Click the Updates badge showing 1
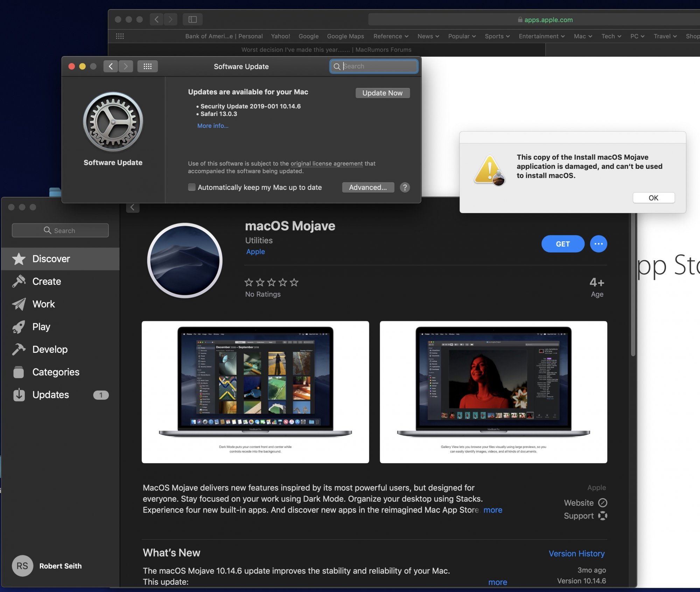This screenshot has height=592, width=700. point(101,395)
